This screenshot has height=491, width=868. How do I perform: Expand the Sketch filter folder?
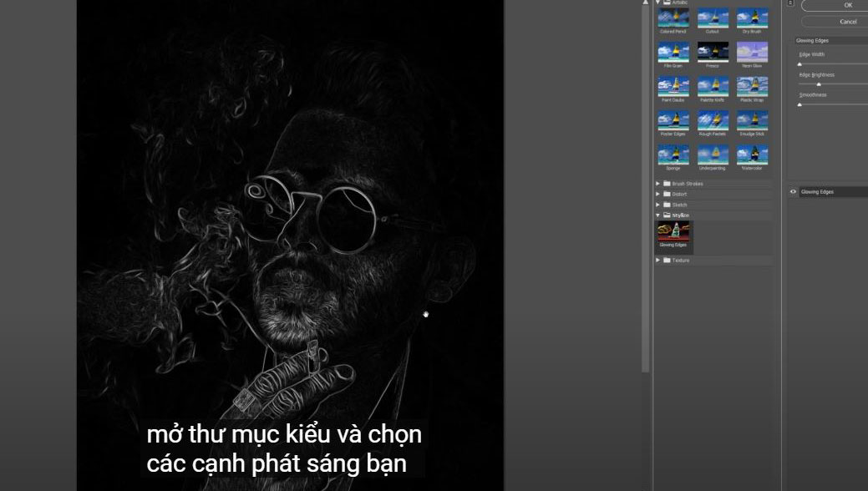658,205
